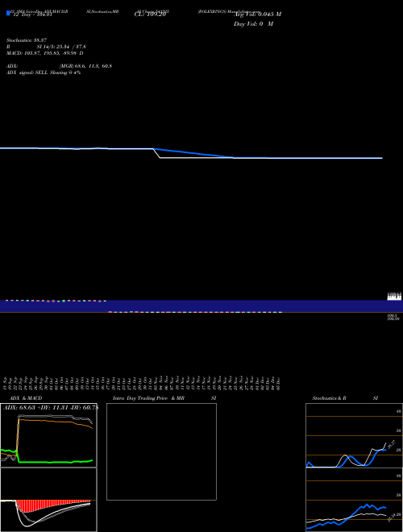Select the '12 Day = 104.01' legend text
The image size is (403, 532).
[x=32, y=15]
